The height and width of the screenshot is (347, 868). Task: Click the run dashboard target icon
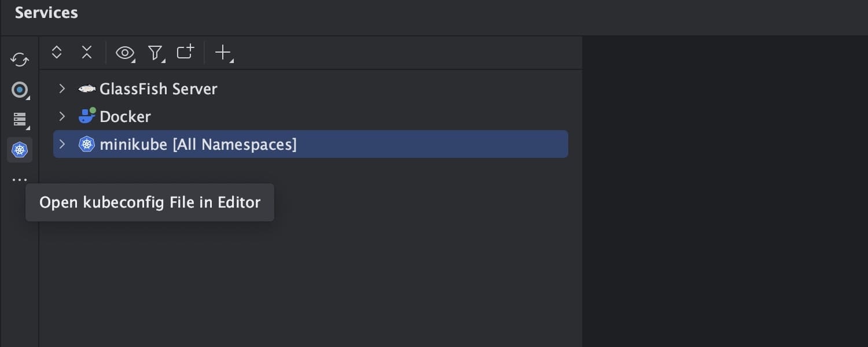[x=19, y=90]
